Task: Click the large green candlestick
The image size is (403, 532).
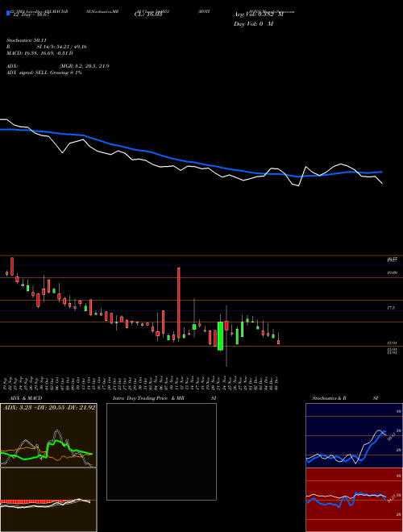Action: tap(221, 336)
